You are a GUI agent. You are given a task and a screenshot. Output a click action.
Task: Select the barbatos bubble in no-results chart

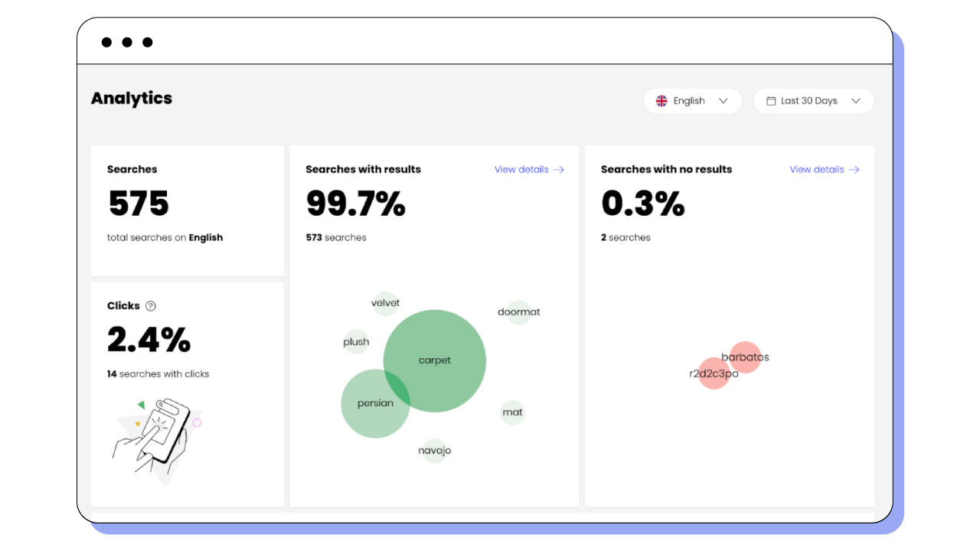[x=746, y=358]
